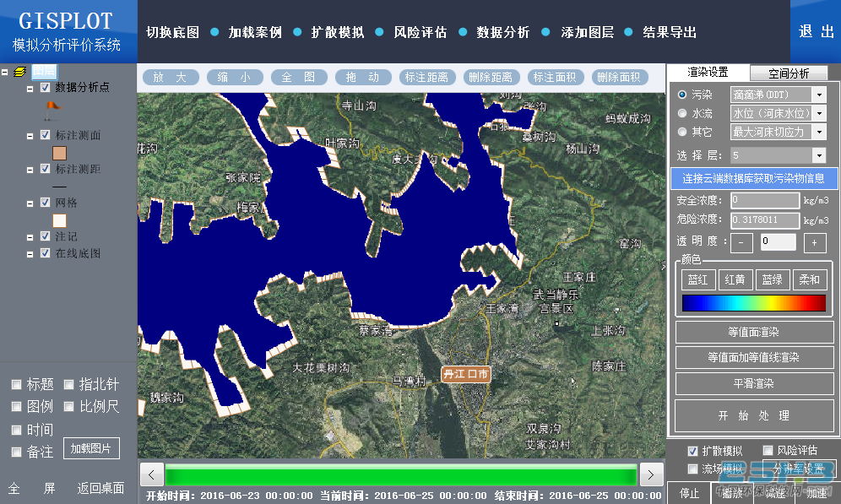Increase transparency with the plus button
This screenshot has width=841, height=504.
click(x=814, y=242)
